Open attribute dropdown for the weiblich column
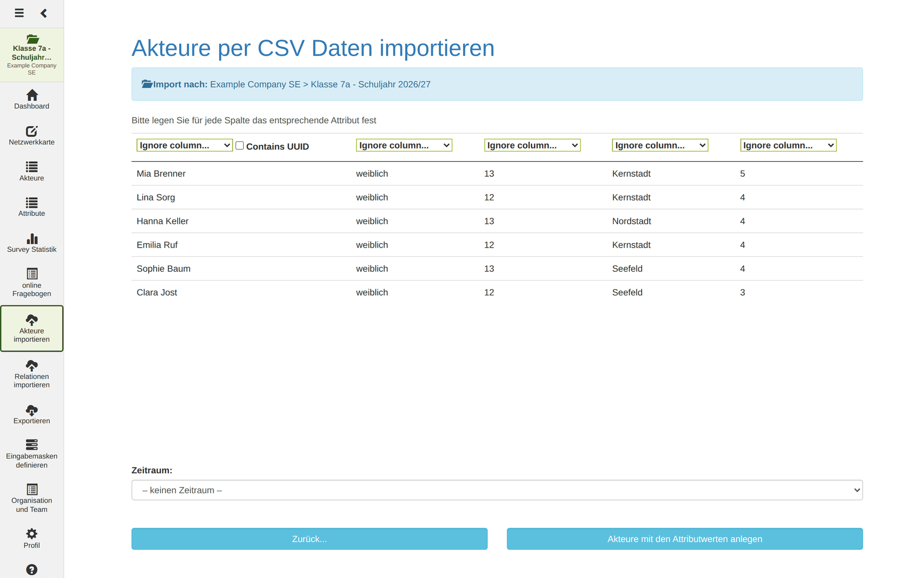The image size is (924, 578). (x=404, y=145)
